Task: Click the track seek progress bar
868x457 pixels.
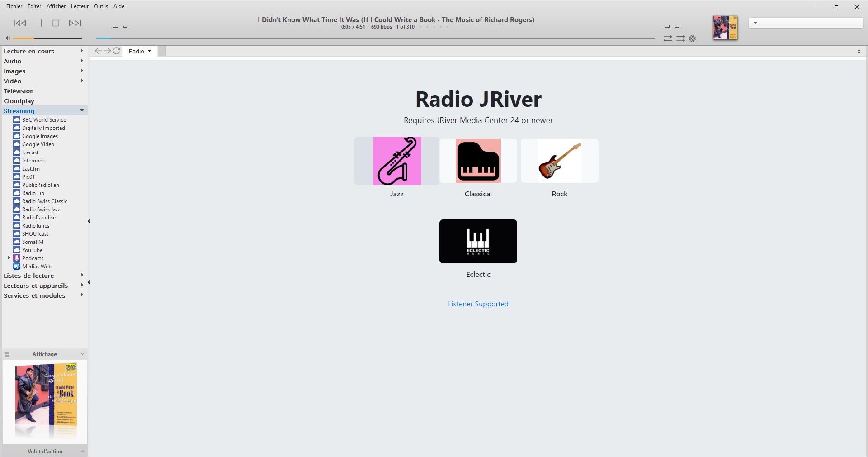Action: pos(375,38)
